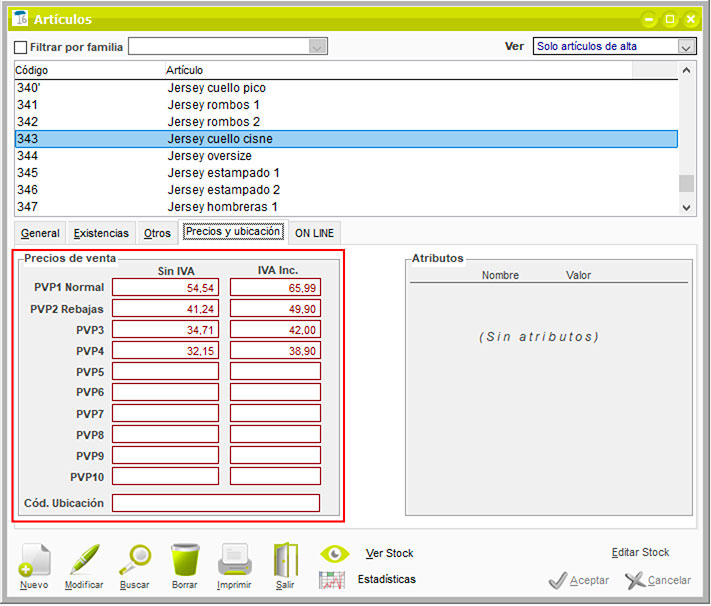The width and height of the screenshot is (711, 606).
Task: Click the Cód. Ubicación input field
Action: [216, 503]
